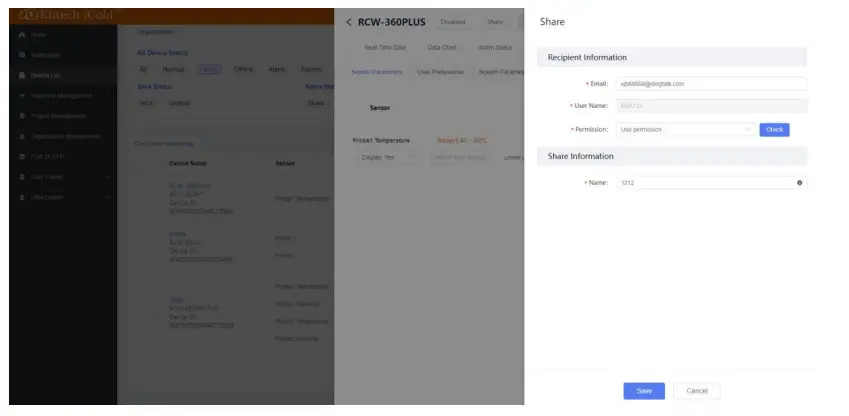Click the Data Center sidebar icon
The image size is (849, 416).
[x=22, y=197]
